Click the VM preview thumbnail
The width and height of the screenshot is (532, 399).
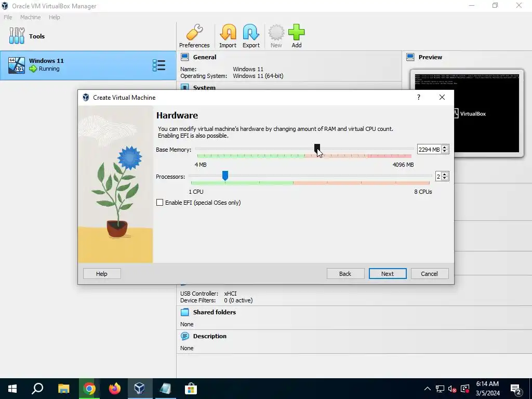(467, 113)
